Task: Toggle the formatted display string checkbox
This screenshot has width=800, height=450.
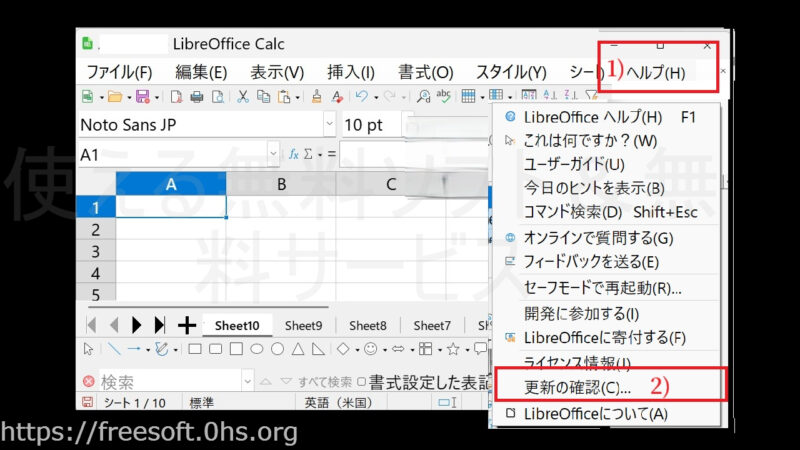Action: [361, 382]
